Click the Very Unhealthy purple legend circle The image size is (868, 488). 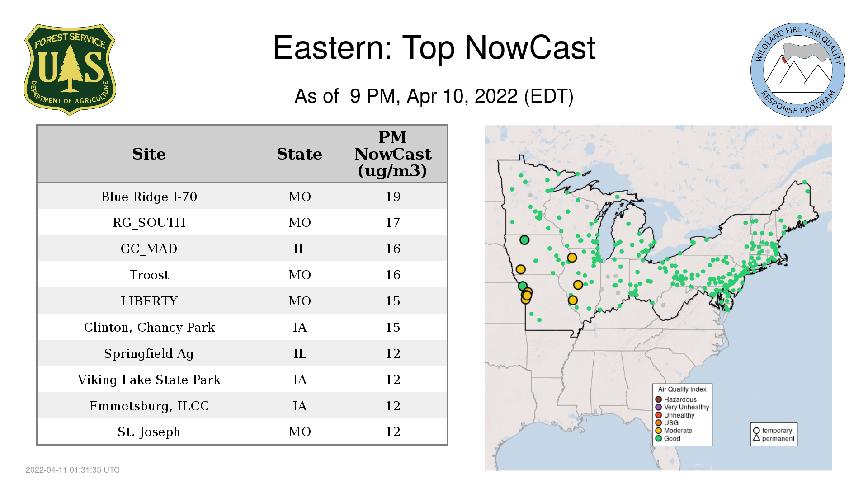click(659, 407)
